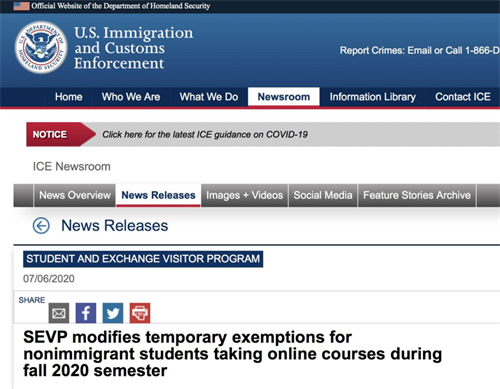
Task: Open the Who We Are menu
Action: click(x=131, y=97)
